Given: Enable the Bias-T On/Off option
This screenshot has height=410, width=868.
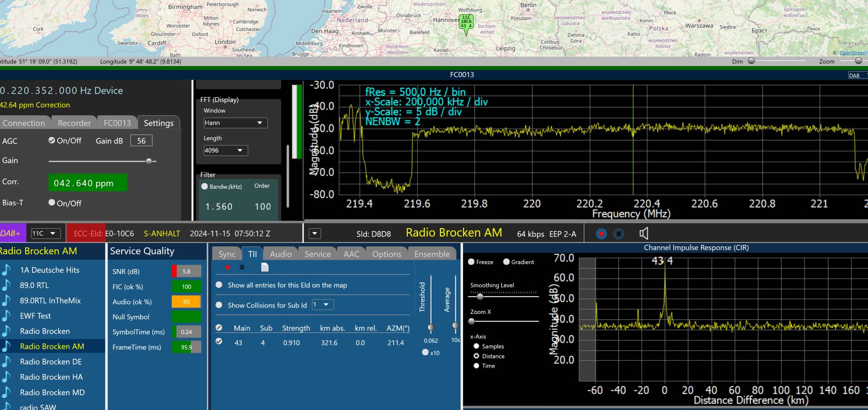Looking at the screenshot, I should tap(52, 203).
